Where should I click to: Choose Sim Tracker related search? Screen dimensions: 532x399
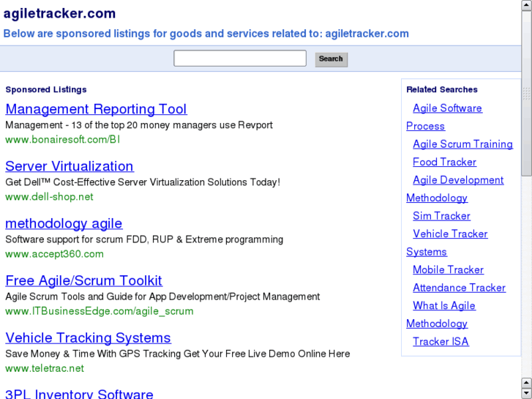[441, 216]
